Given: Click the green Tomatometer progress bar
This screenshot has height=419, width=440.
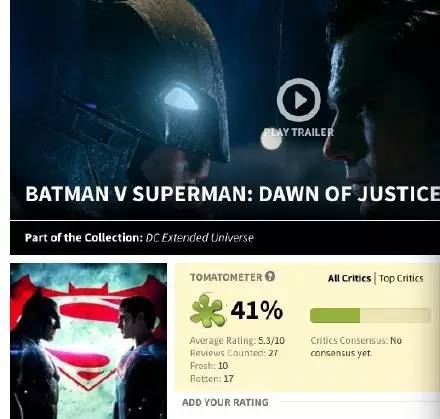Looking at the screenshot, I should 370,315.
